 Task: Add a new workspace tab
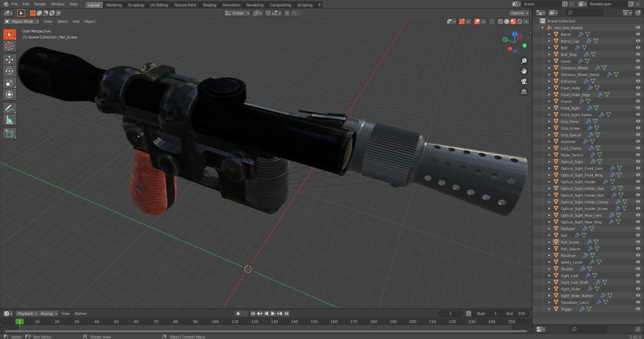[319, 5]
